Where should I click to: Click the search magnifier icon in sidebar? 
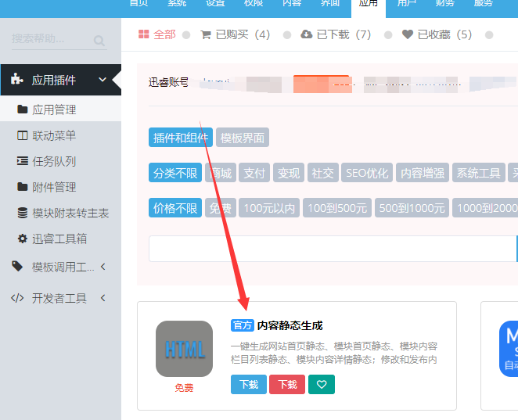point(99,41)
